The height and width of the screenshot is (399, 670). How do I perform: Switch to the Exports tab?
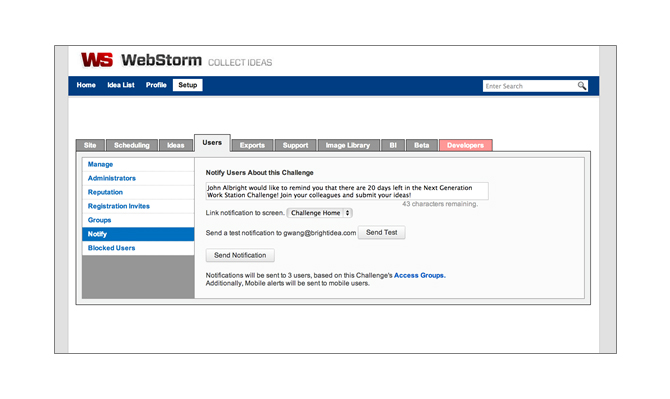coord(252,145)
